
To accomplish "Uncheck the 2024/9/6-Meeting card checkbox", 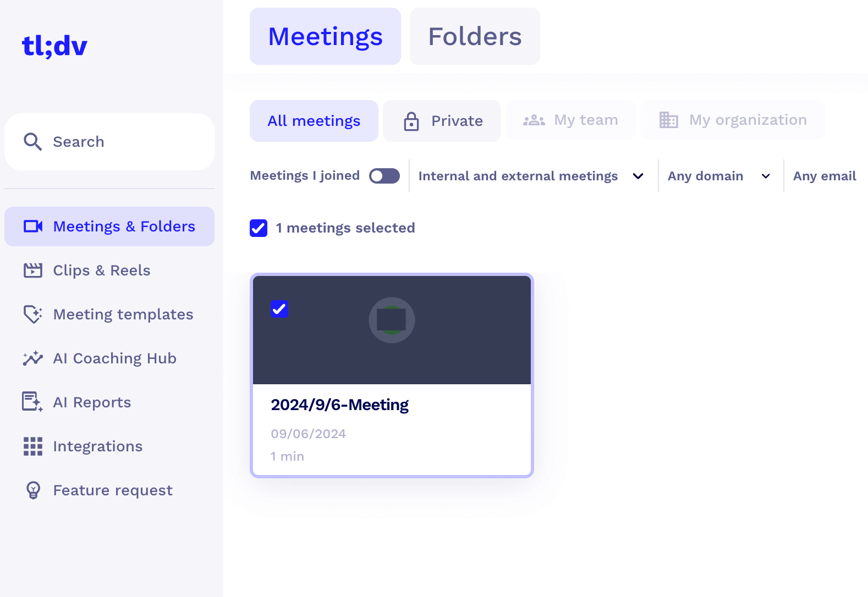I will [279, 309].
